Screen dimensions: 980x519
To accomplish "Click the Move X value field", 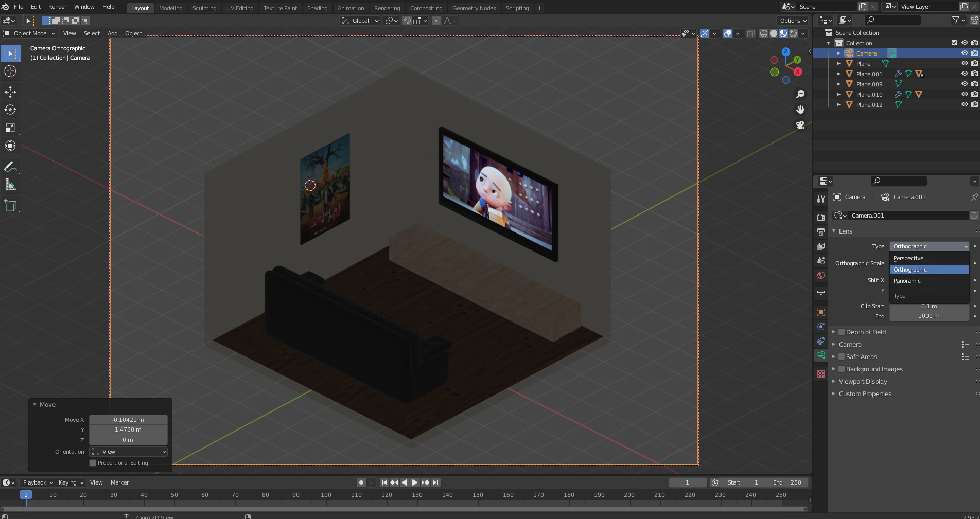I will click(x=128, y=420).
